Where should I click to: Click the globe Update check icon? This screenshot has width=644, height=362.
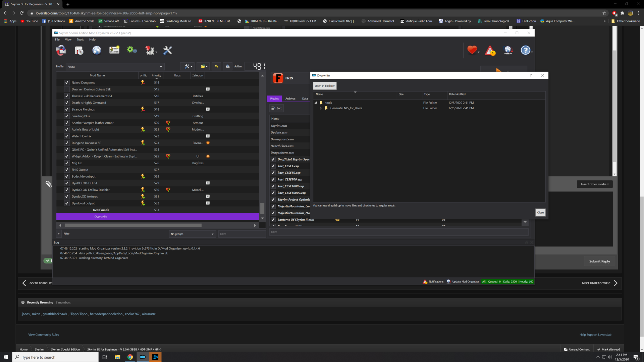pos(508,50)
